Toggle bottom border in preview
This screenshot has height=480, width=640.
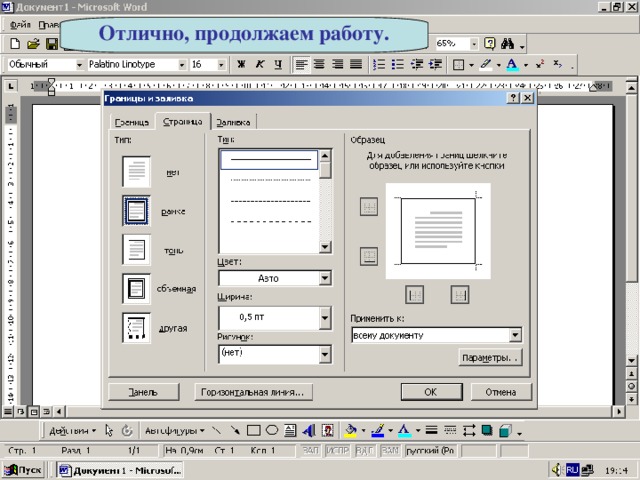pos(369,256)
